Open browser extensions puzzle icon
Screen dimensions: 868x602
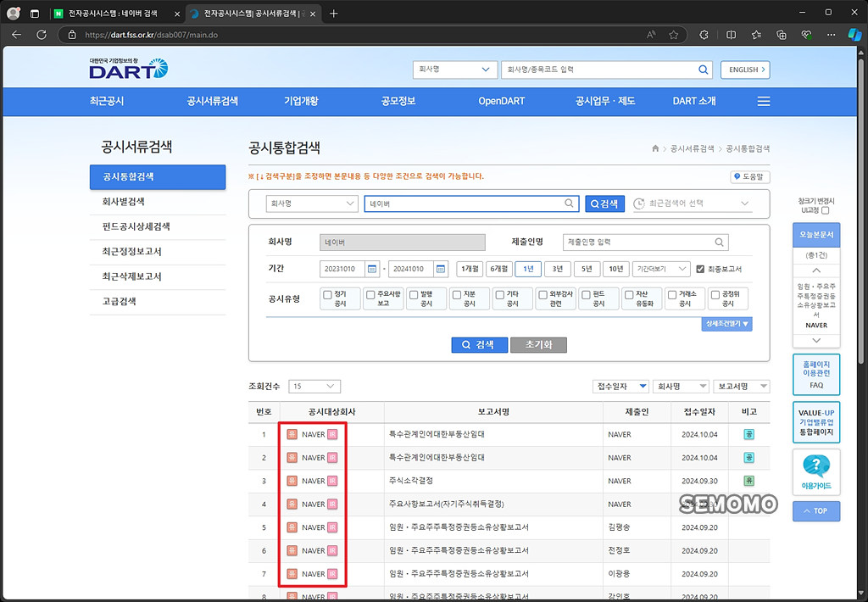704,35
